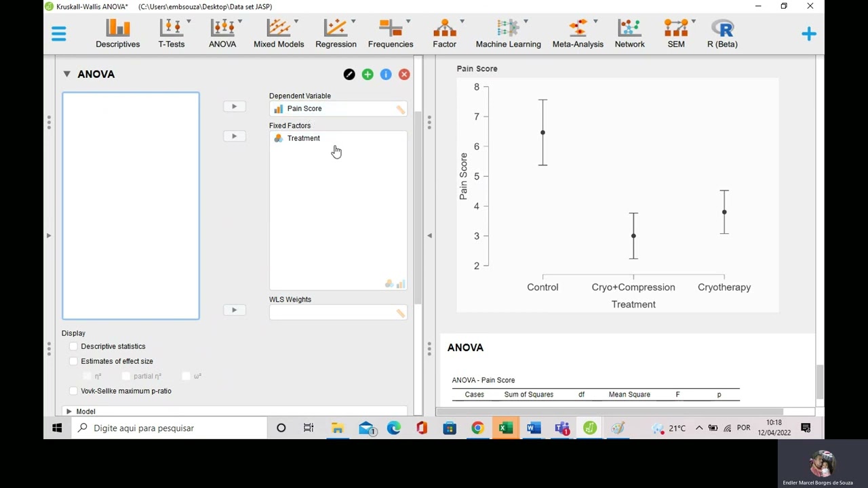
Task: Enable Descriptive statistics checkbox
Action: [x=74, y=346]
